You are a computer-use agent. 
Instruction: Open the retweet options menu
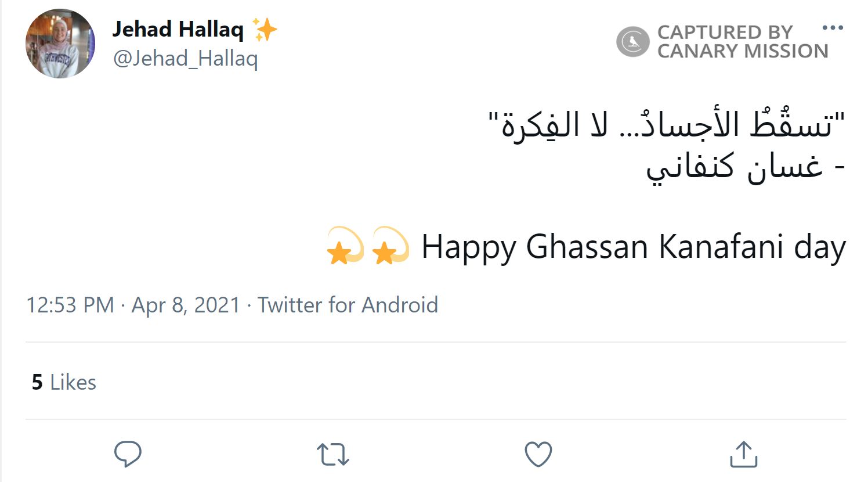(x=331, y=454)
